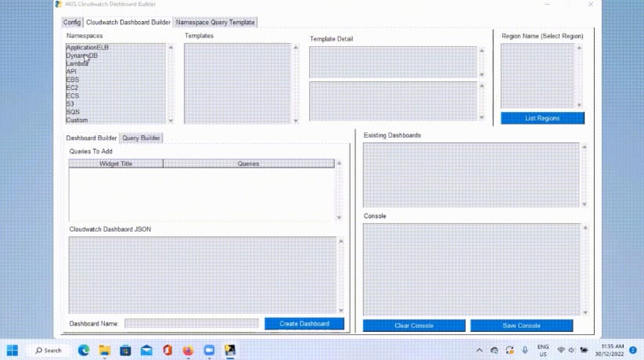Switch to the Config tab
This screenshot has width=644, height=360.
(x=72, y=22)
